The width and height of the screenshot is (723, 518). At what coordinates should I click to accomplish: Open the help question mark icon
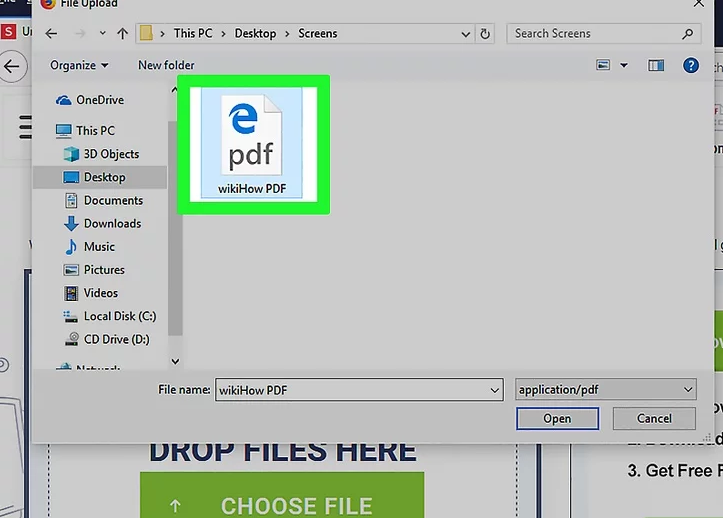(x=690, y=65)
